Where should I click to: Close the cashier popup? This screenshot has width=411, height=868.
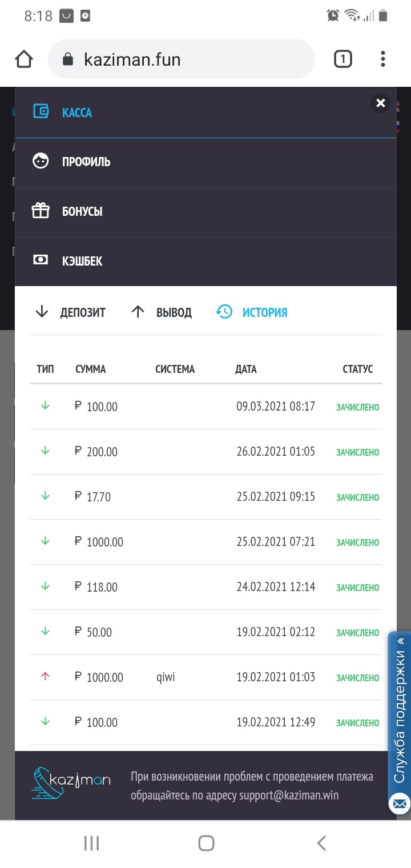[x=381, y=103]
